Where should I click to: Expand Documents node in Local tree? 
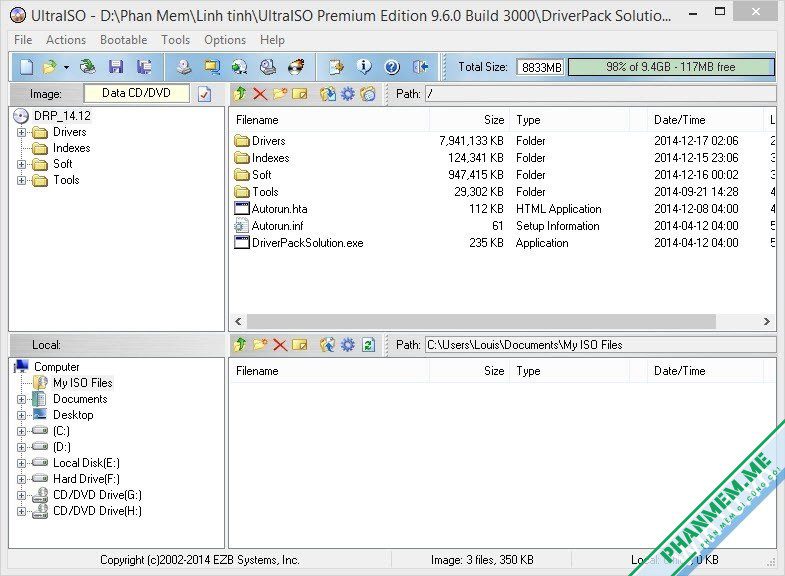pos(21,400)
